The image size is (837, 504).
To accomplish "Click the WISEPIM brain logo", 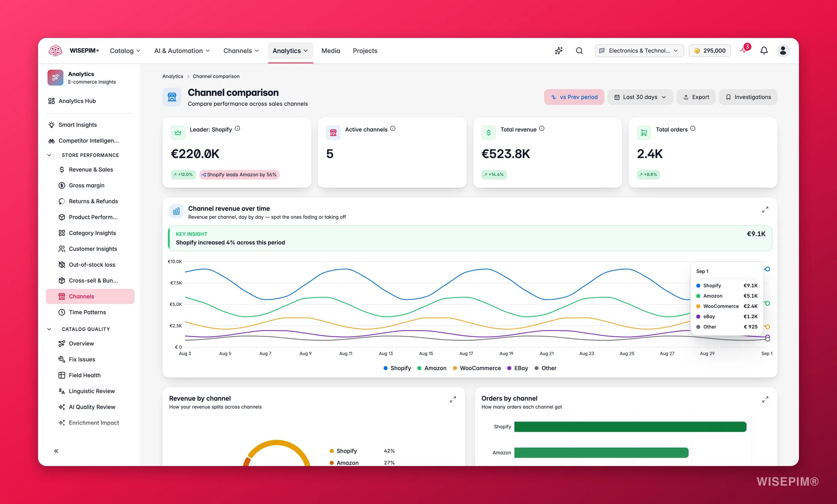I will [55, 51].
